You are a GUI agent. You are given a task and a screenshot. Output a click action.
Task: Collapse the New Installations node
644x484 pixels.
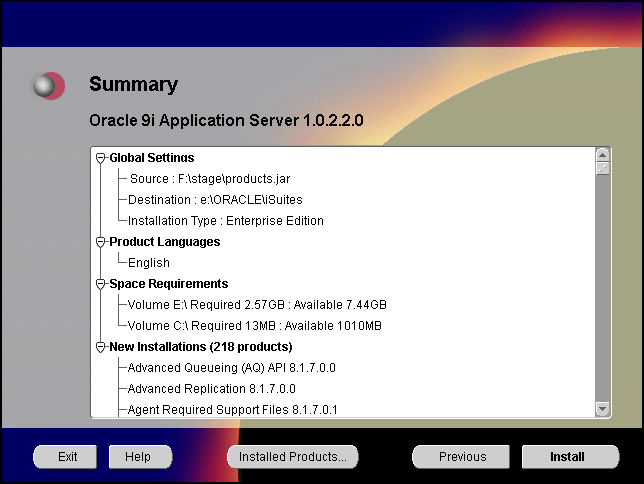101,347
